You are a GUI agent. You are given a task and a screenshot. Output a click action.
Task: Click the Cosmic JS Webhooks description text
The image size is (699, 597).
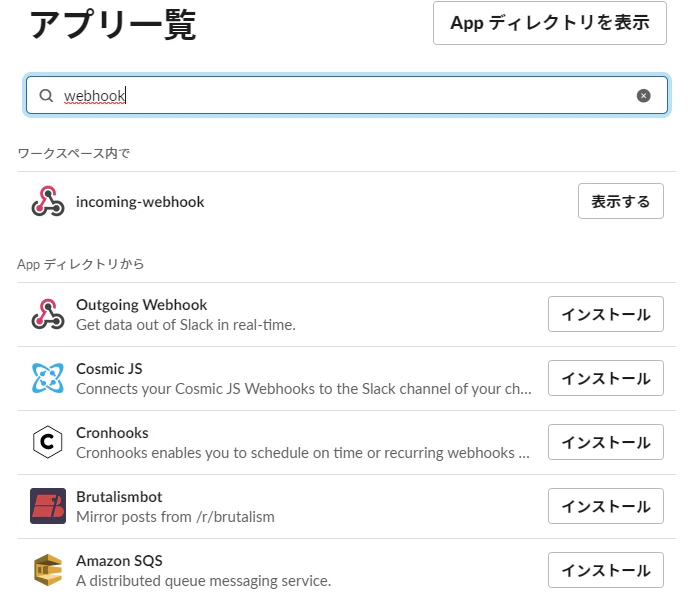(304, 389)
